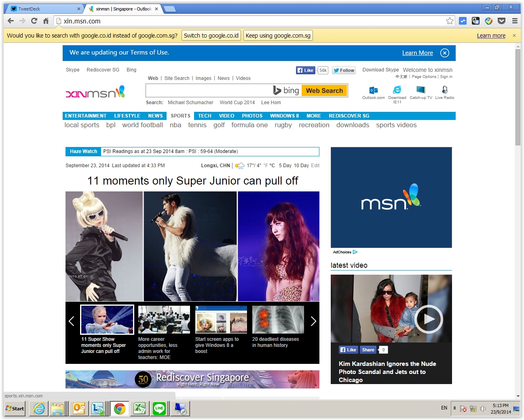The height and width of the screenshot is (420, 524).
Task: Click the EN language indicator
Action: [444, 408]
